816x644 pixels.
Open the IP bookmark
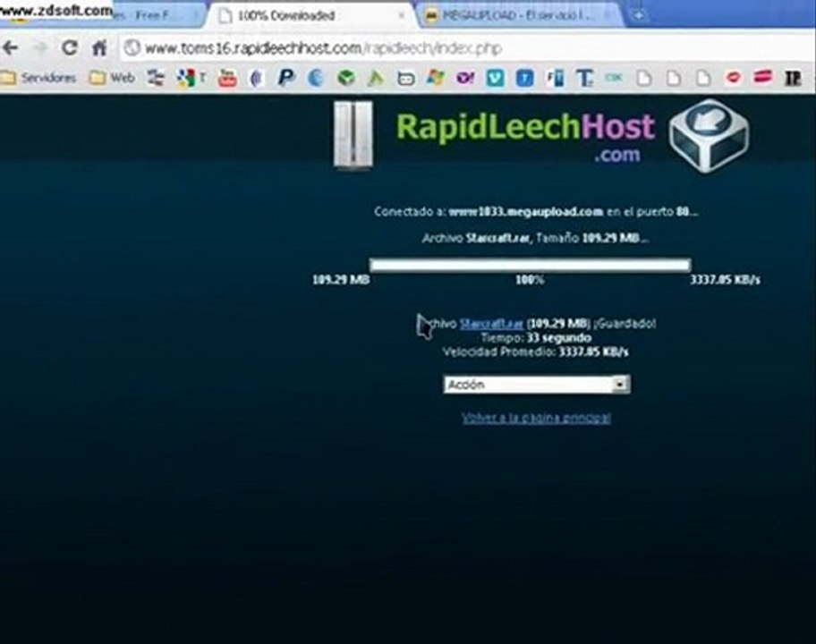pyautogui.click(x=793, y=78)
